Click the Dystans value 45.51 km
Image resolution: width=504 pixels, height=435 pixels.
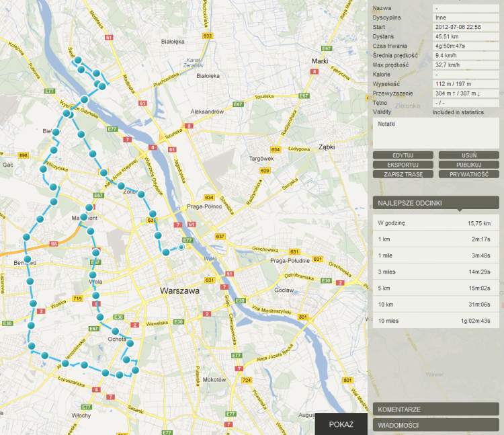[466, 37]
